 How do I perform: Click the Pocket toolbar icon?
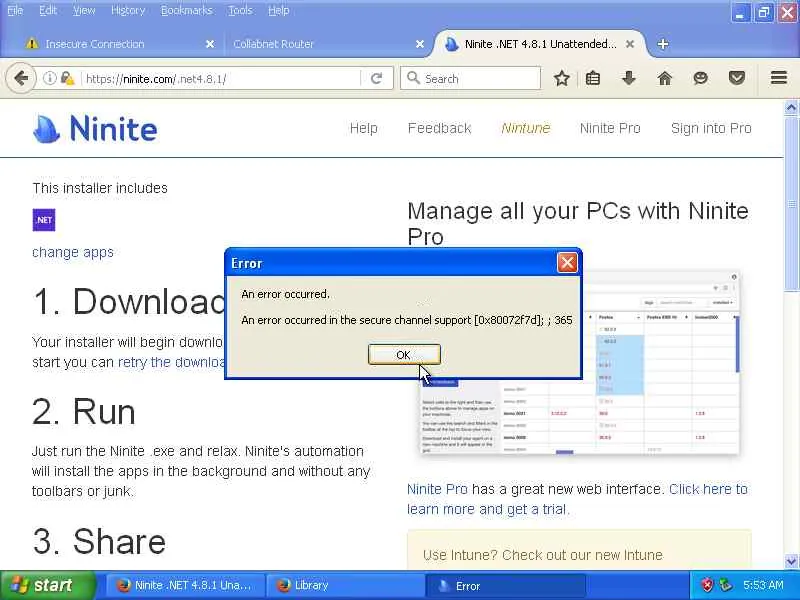pyautogui.click(x=737, y=79)
